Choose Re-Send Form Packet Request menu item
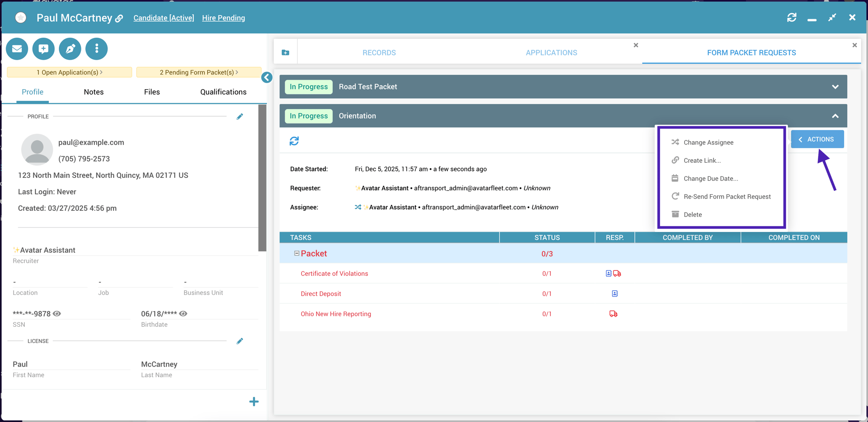868x422 pixels. 727,197
